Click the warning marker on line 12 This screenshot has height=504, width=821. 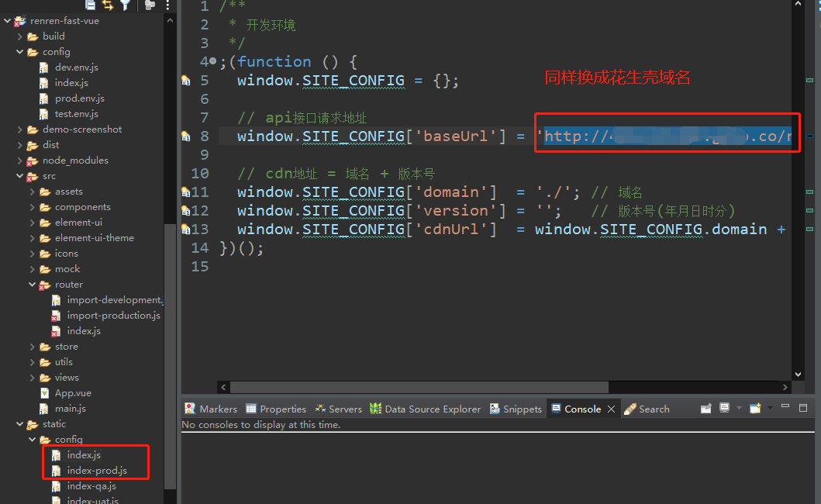186,211
